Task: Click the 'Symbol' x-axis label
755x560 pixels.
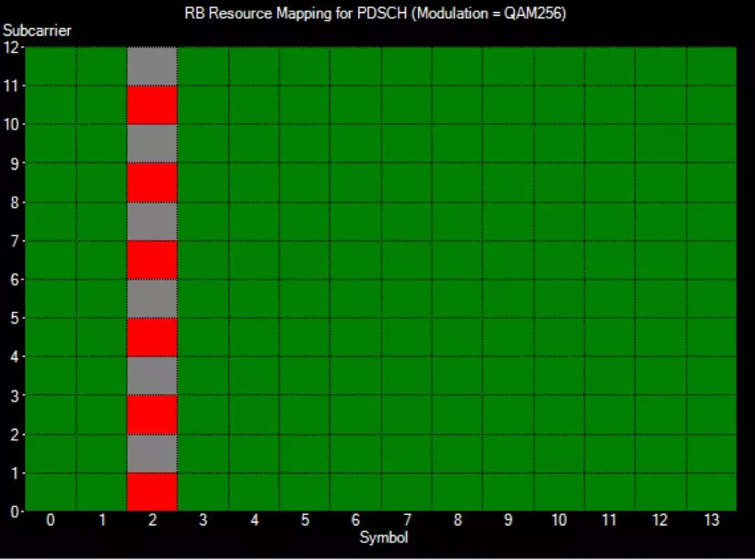Action: coord(383,538)
